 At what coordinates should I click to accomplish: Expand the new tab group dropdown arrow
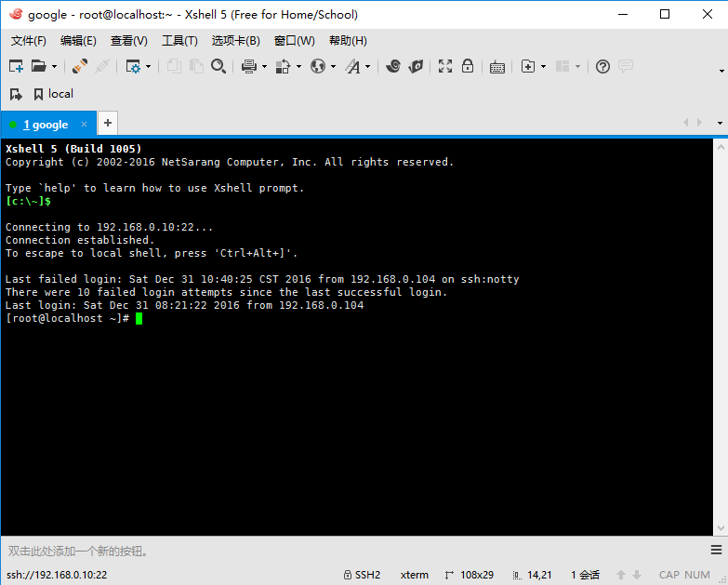coord(543,67)
